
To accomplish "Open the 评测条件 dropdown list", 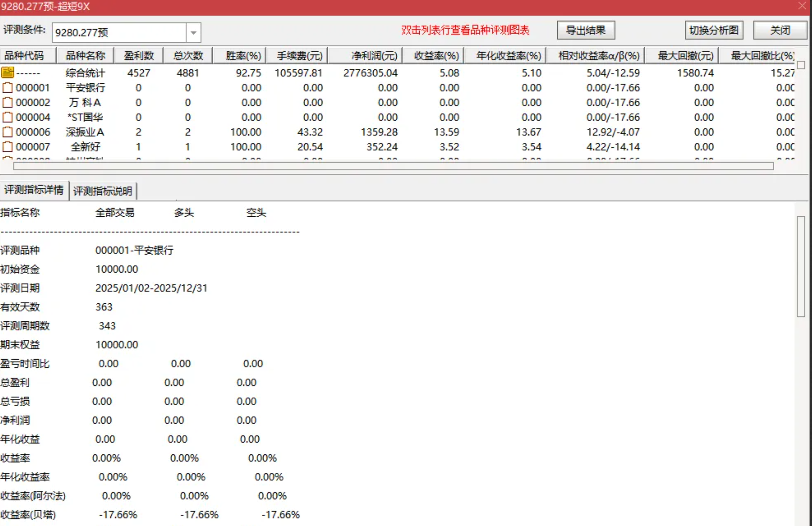I will coord(193,33).
